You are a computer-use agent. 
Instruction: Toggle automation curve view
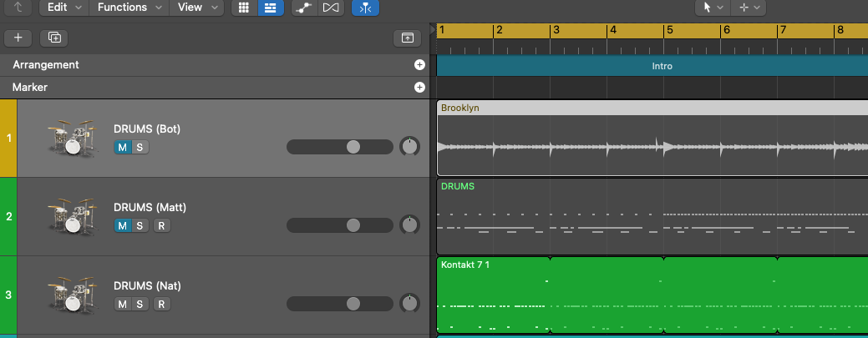click(x=304, y=8)
